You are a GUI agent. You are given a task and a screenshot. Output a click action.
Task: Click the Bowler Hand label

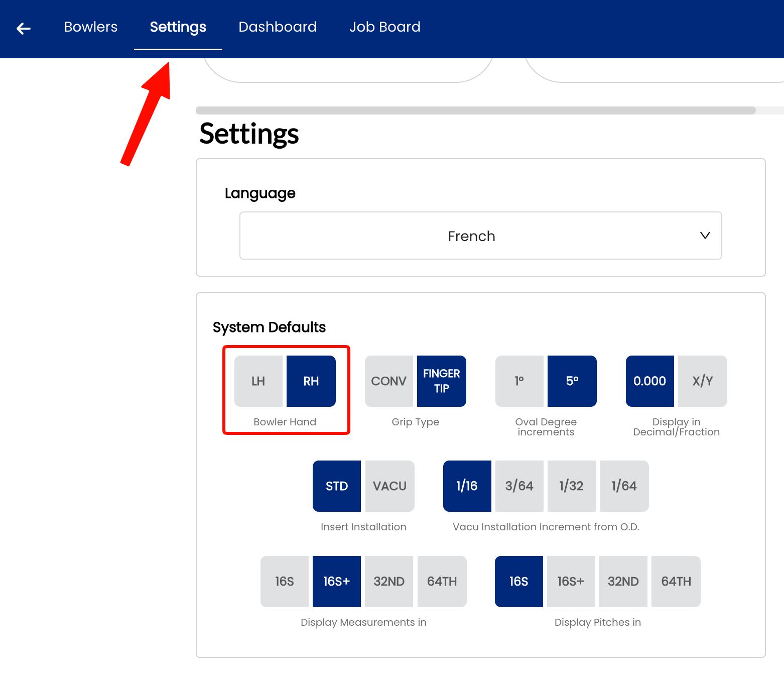(285, 422)
